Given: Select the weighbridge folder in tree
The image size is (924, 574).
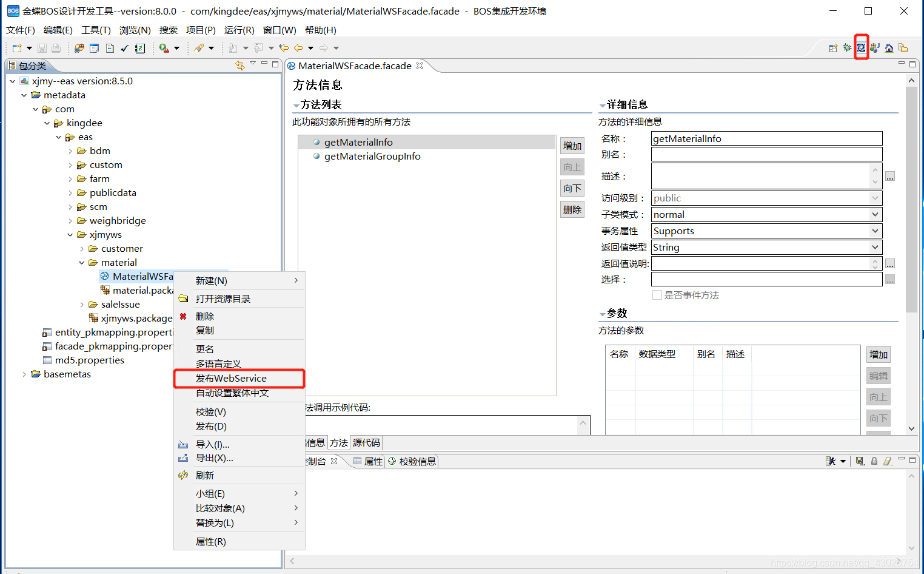Looking at the screenshot, I should pos(118,221).
